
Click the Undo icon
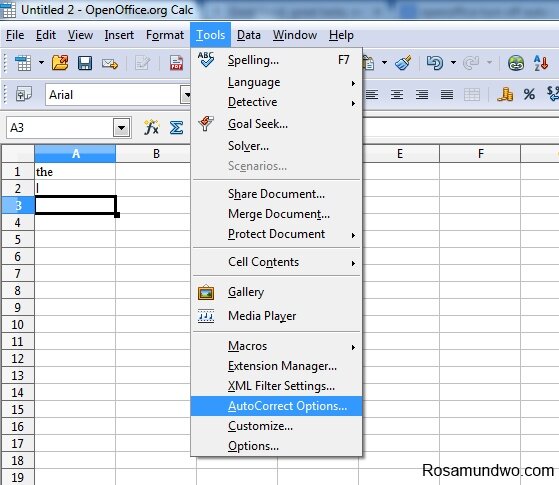point(435,63)
